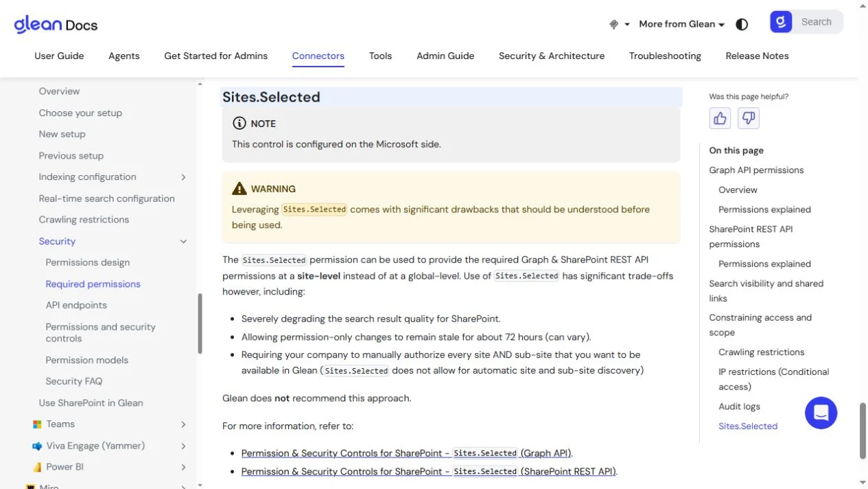The height and width of the screenshot is (489, 868).
Task: Click the Sites.Selected heading
Action: [x=271, y=97]
